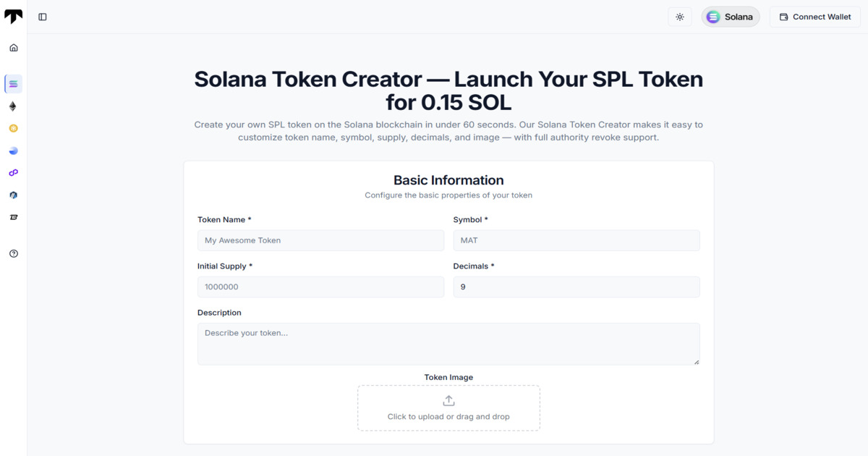Select the Polygon network icon

(13, 172)
